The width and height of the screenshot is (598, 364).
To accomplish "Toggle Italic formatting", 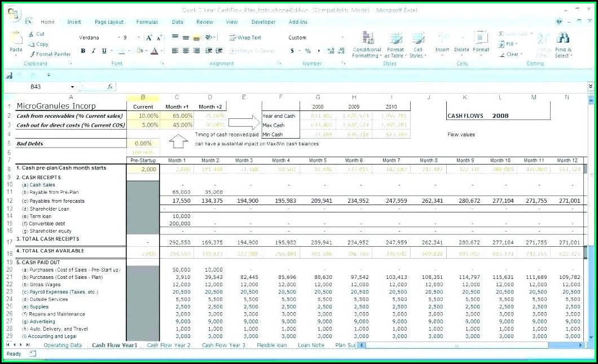I will (94, 51).
